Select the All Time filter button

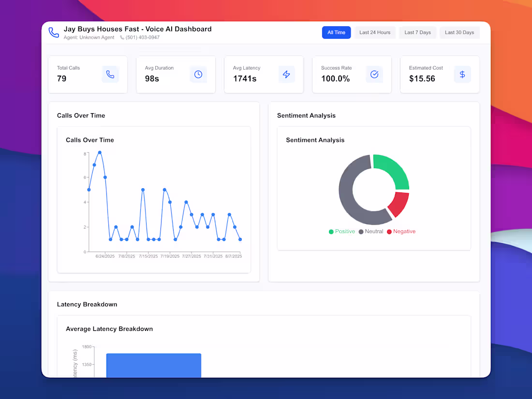336,32
